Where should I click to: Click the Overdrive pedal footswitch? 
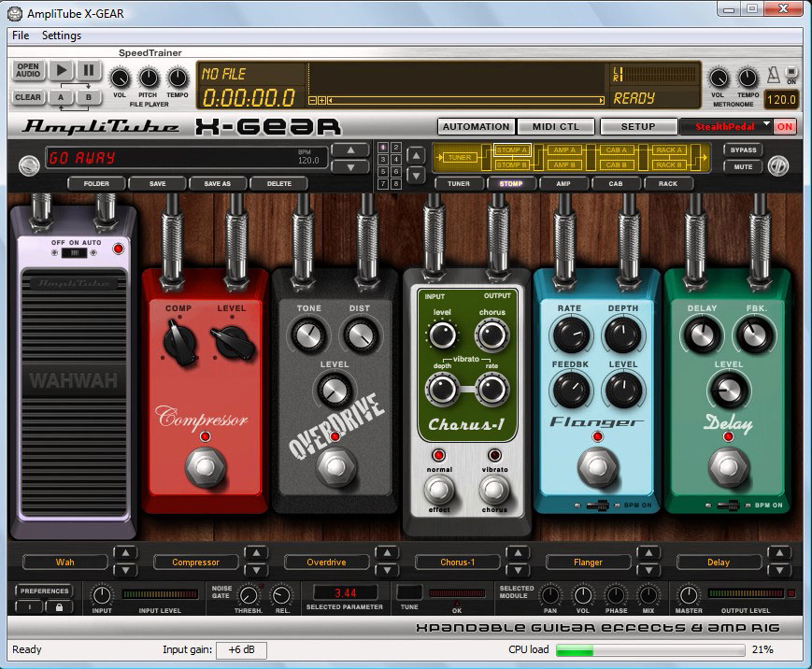335,467
